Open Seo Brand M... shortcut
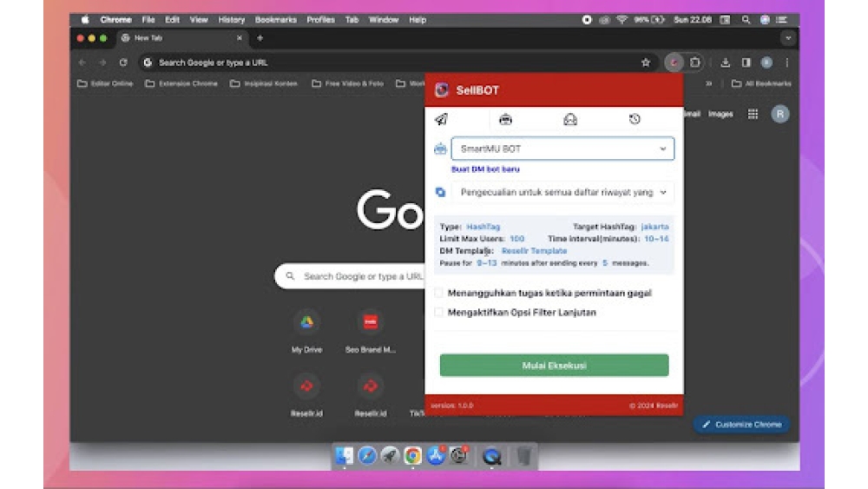The height and width of the screenshot is (489, 868). point(371,333)
